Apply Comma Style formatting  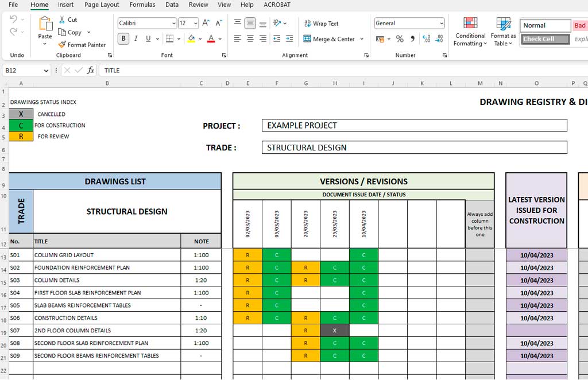point(413,38)
